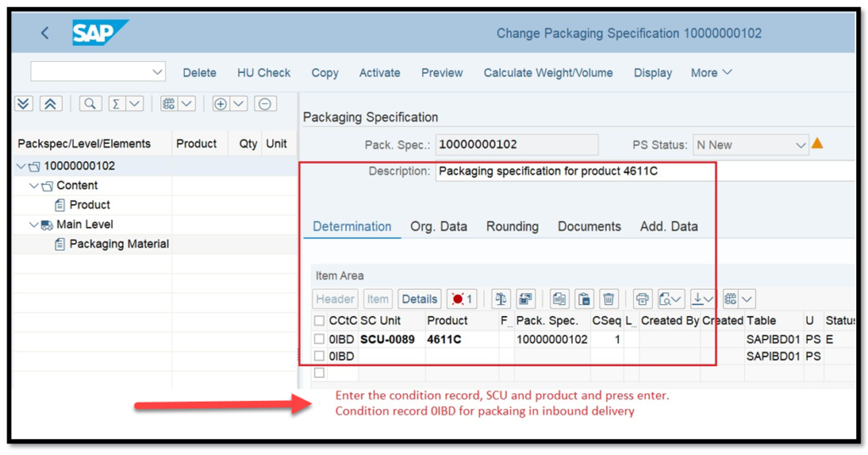Collapse all tree nodes with double up arrow
Viewport: 868px width, 455px height.
pyautogui.click(x=50, y=103)
